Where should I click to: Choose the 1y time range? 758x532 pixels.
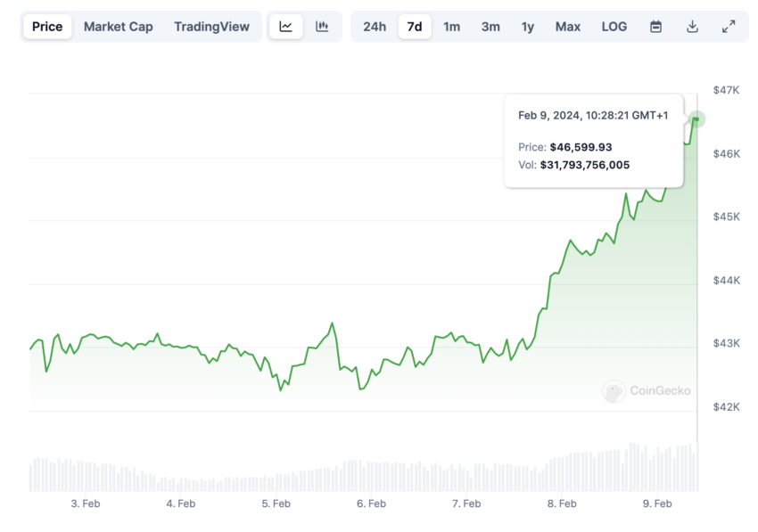click(x=527, y=27)
